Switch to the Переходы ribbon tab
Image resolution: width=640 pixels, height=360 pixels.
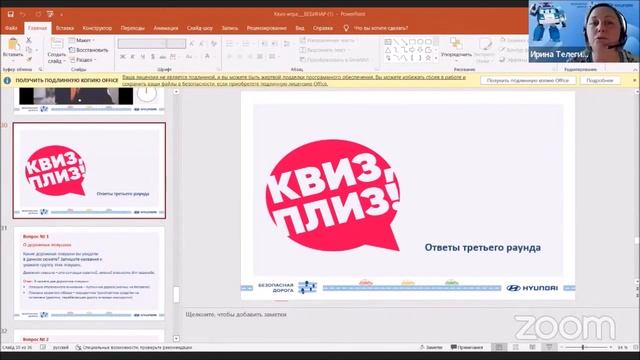coord(133,28)
